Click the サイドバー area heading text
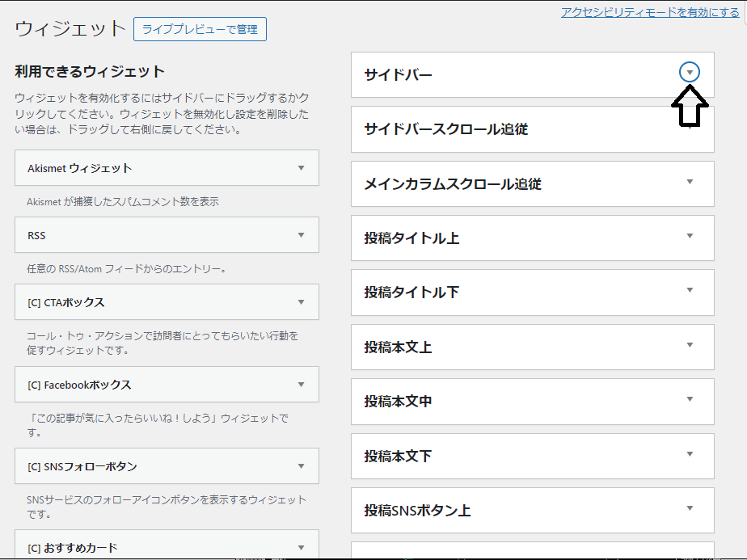 click(398, 75)
